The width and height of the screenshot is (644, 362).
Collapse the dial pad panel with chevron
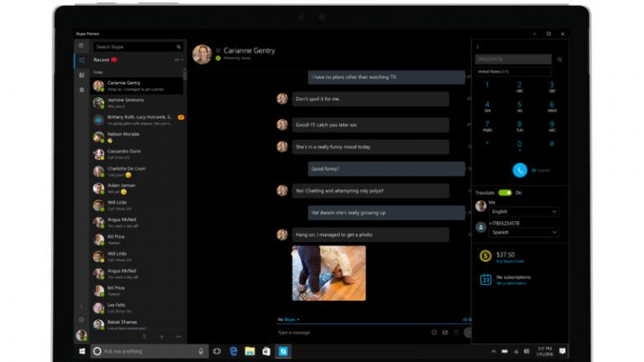coord(478,47)
